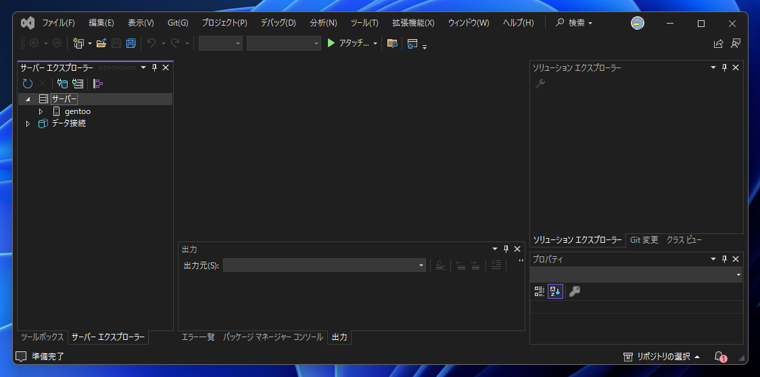Toggle categorized view in プロパティ panel
This screenshot has width=760, height=377.
point(539,291)
